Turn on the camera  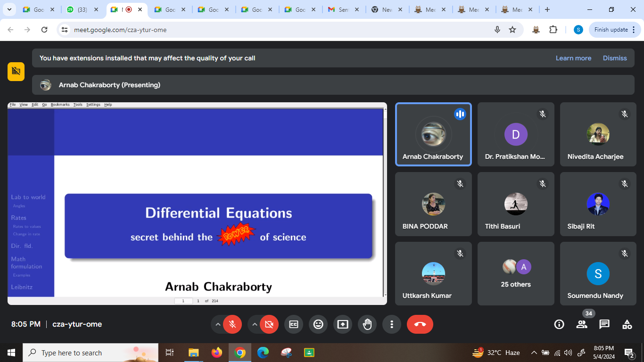tap(269, 324)
